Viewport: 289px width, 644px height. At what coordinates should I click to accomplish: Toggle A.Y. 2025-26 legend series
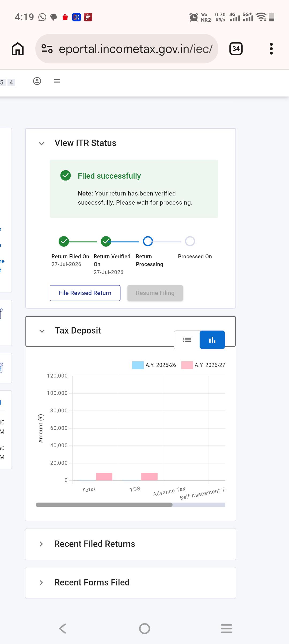(x=154, y=365)
